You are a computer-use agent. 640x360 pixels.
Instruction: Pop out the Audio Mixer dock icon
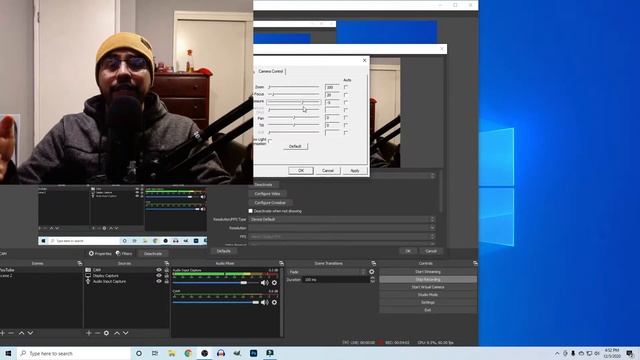(281, 264)
